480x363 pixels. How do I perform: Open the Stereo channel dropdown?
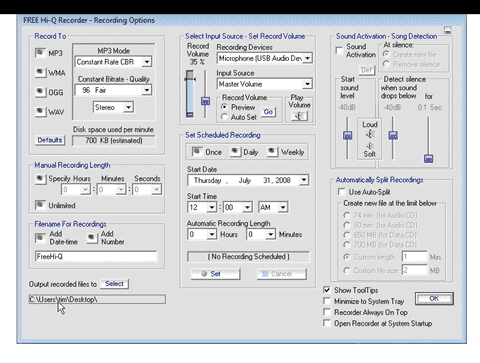[x=128, y=107]
